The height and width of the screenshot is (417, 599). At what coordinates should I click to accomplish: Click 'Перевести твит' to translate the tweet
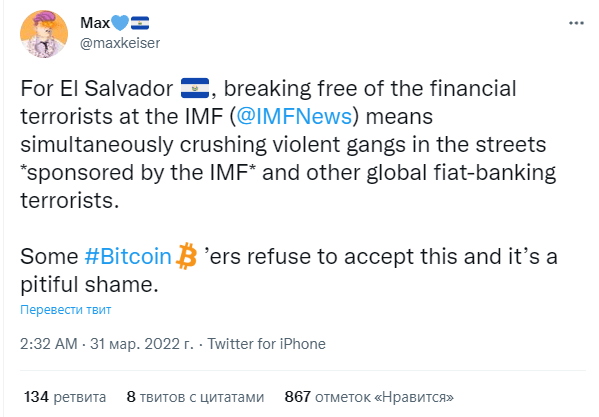click(66, 309)
